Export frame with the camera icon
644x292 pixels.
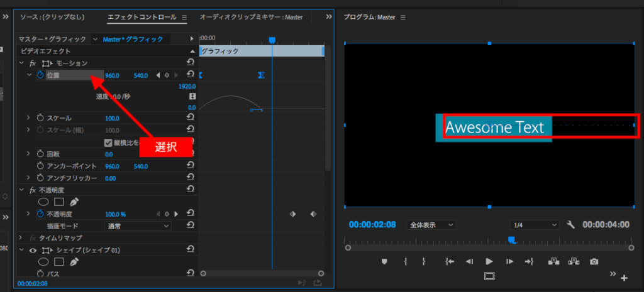click(594, 261)
